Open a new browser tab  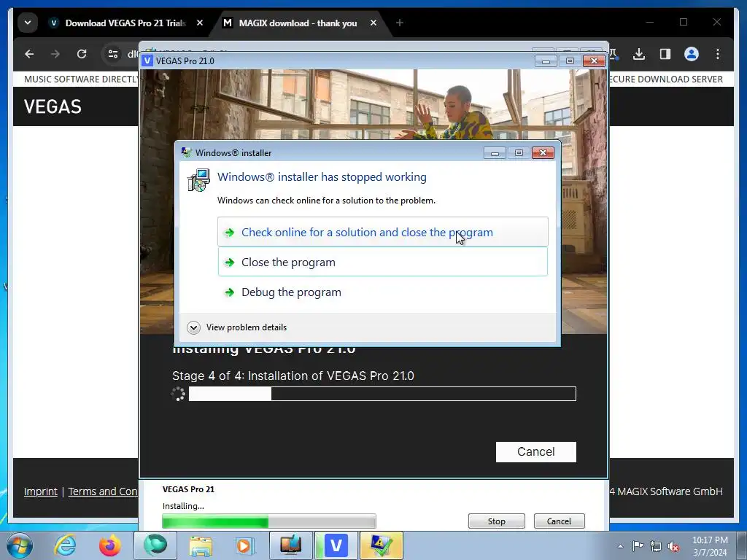tap(400, 23)
